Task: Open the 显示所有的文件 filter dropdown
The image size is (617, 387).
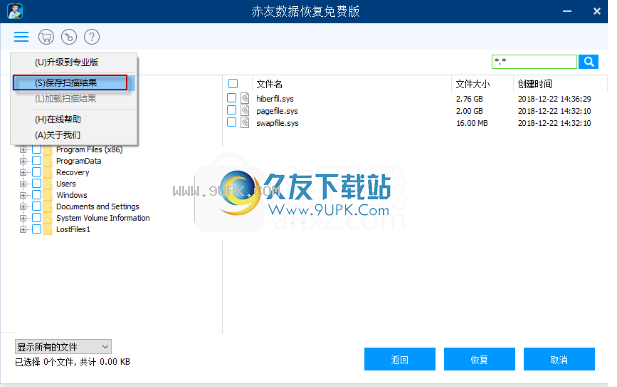Action: (x=63, y=347)
